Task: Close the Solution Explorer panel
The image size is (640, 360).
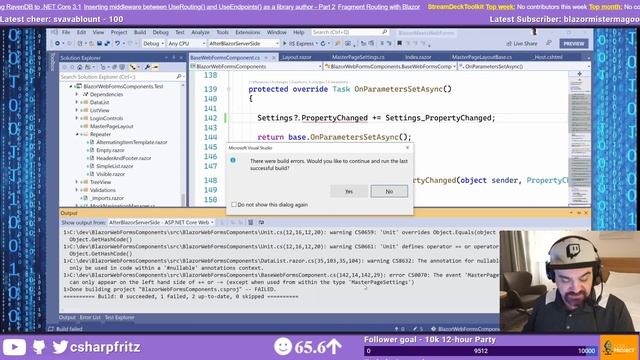Action: (181, 58)
